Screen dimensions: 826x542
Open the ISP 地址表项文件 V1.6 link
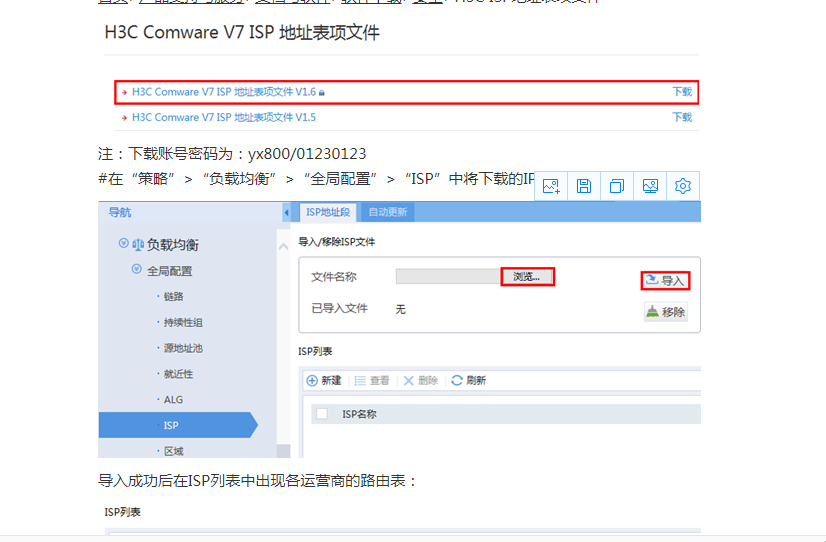[224, 92]
